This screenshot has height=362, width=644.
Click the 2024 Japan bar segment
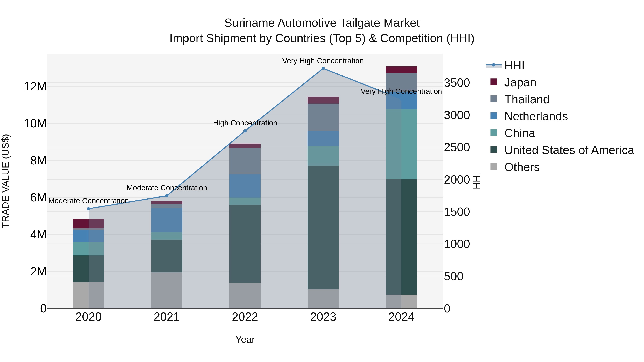tap(401, 70)
